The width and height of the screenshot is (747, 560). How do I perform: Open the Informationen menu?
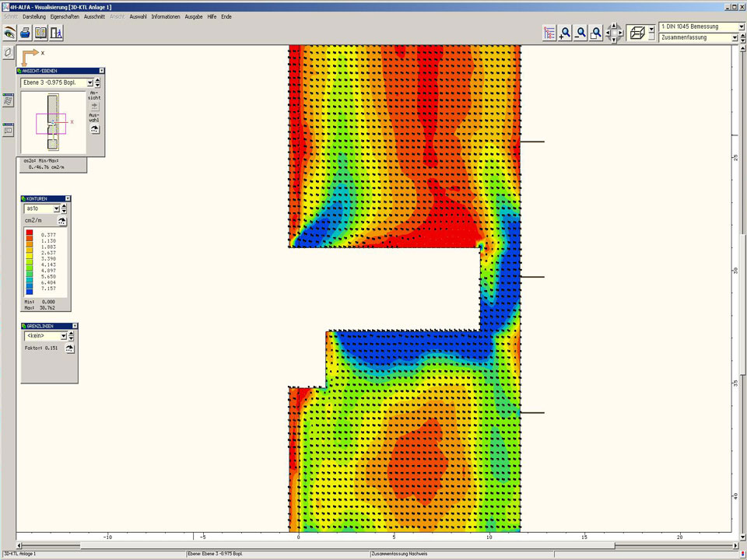165,16
